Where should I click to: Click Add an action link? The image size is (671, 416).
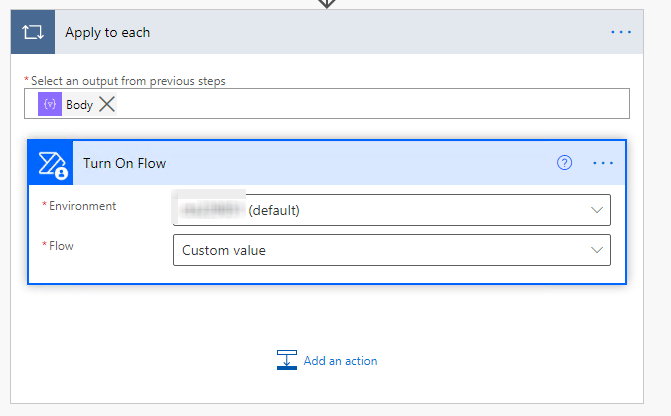(340, 361)
